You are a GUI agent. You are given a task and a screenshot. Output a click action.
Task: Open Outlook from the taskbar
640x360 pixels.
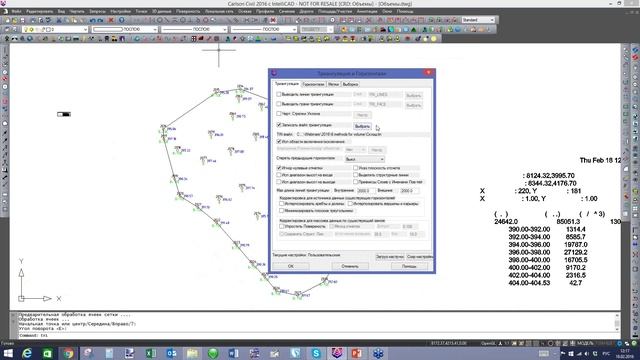coord(171,353)
